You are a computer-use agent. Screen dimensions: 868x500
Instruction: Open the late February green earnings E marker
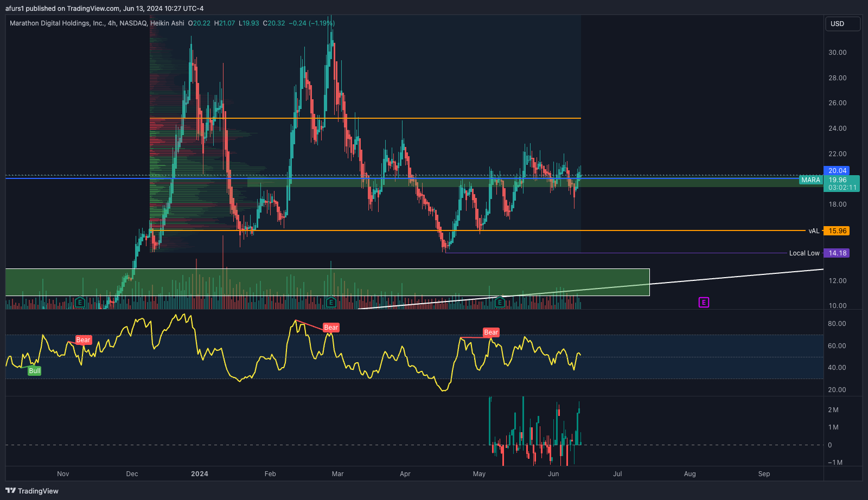click(331, 302)
